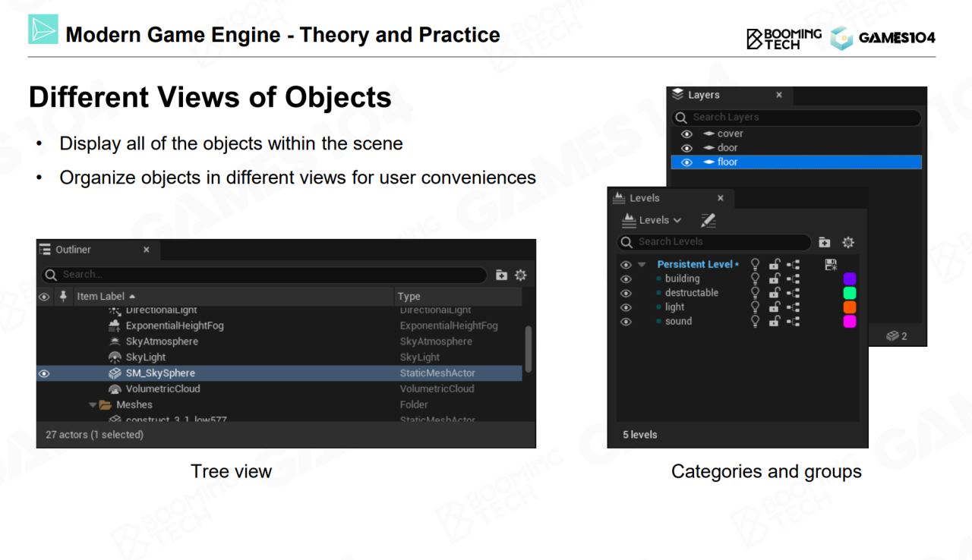Click the lighting bulb icon for building level
Screen dimensions: 972x560
click(x=755, y=278)
